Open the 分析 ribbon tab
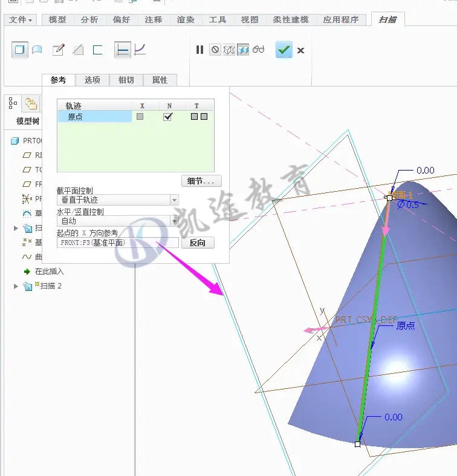The width and height of the screenshot is (457, 476). (89, 20)
